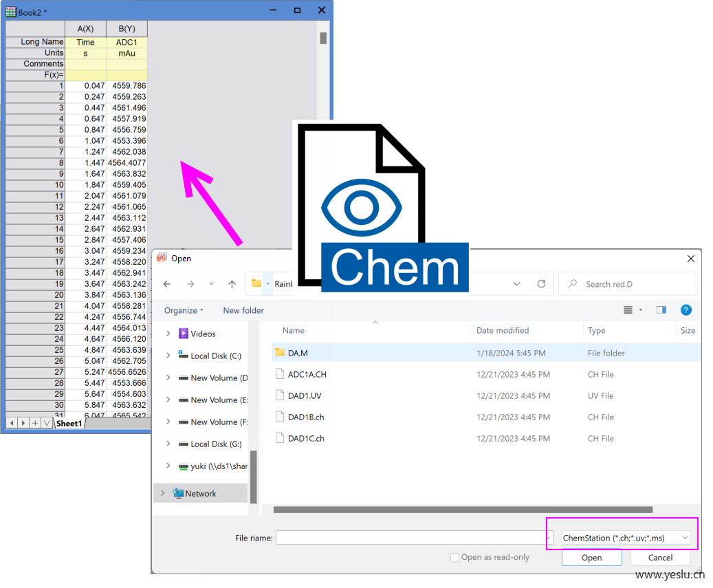The height and width of the screenshot is (588, 713).
Task: Click the Search red.D box
Action: click(628, 284)
